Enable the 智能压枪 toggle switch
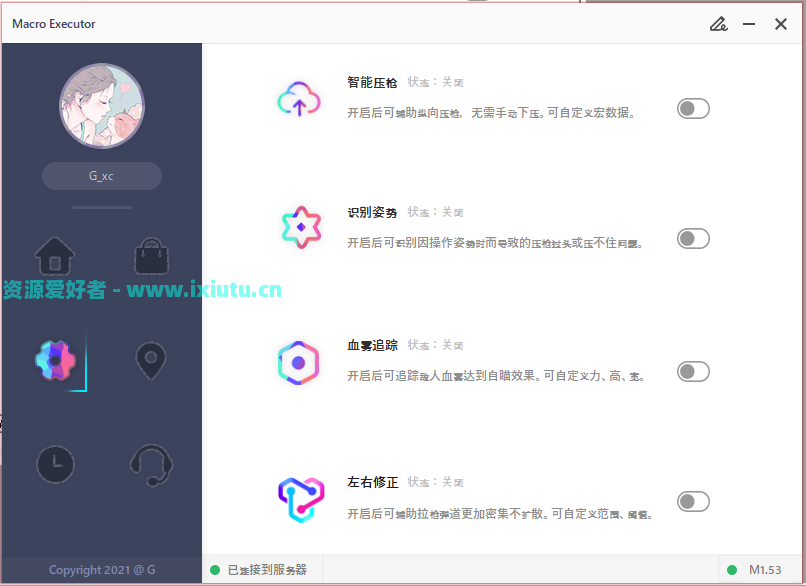806x586 pixels. tap(693, 108)
